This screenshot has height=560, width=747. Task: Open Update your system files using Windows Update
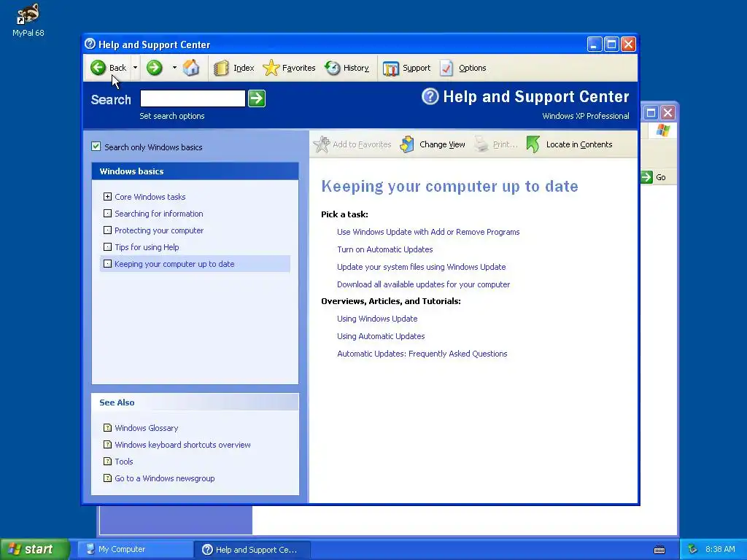[x=421, y=267]
